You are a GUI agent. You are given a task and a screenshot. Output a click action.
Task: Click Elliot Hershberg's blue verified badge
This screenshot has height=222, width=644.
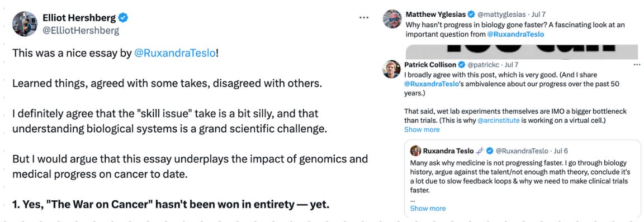point(123,18)
